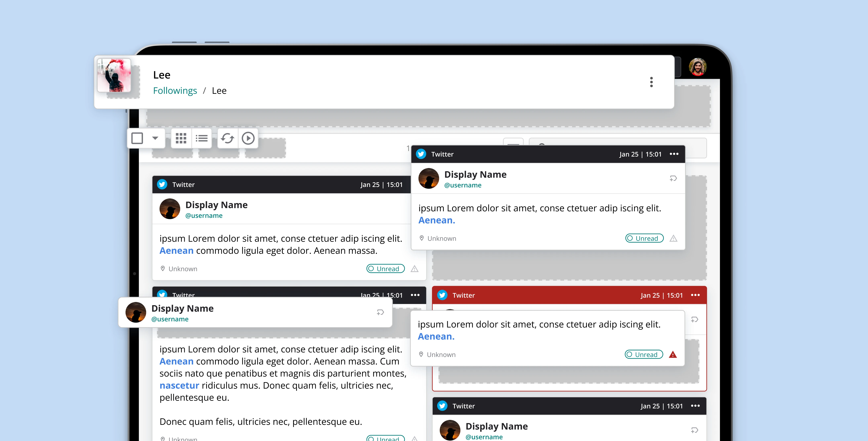The width and height of the screenshot is (868, 441).
Task: Start auto-play with the circled play icon
Action: pyautogui.click(x=248, y=138)
